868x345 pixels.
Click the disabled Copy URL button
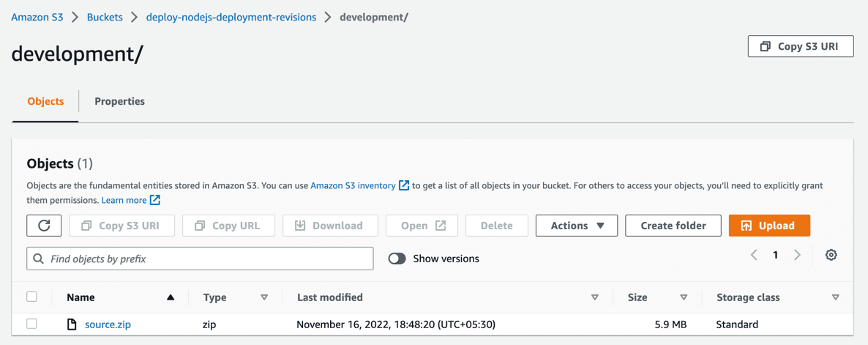[x=228, y=226]
